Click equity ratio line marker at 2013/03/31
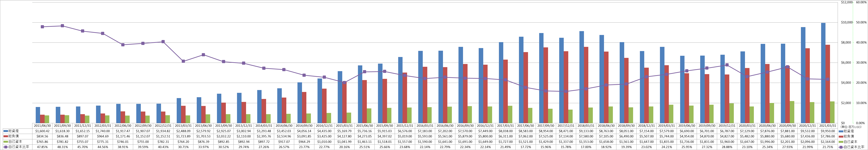868x150 pixels. [x=183, y=61]
